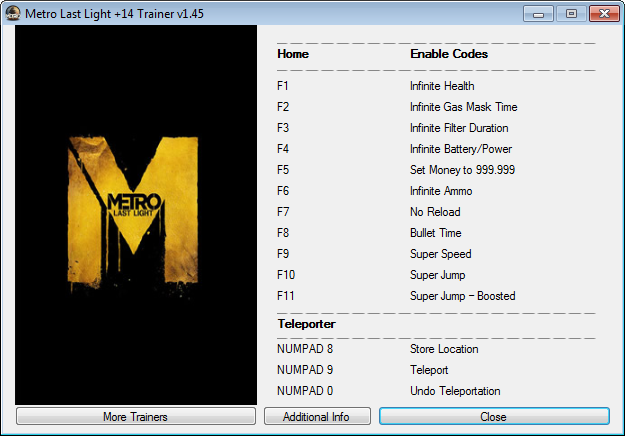Minimize the trainer window
The width and height of the screenshot is (625, 436).
(538, 14)
